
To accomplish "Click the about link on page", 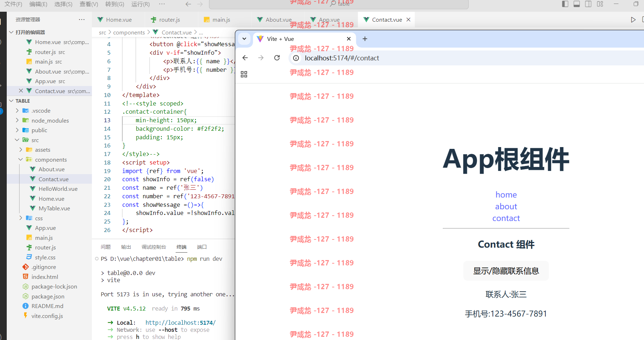I will pyautogui.click(x=506, y=206).
